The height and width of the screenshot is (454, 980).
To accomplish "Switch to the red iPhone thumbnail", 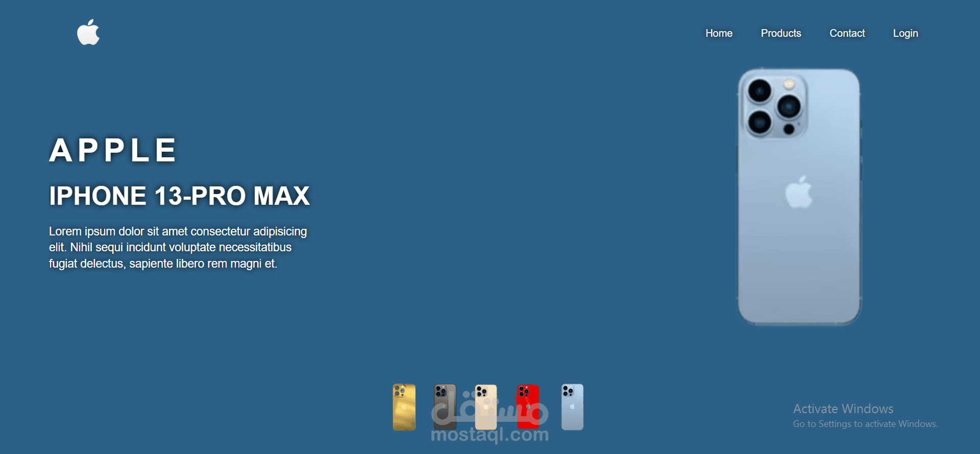I will coord(528,407).
